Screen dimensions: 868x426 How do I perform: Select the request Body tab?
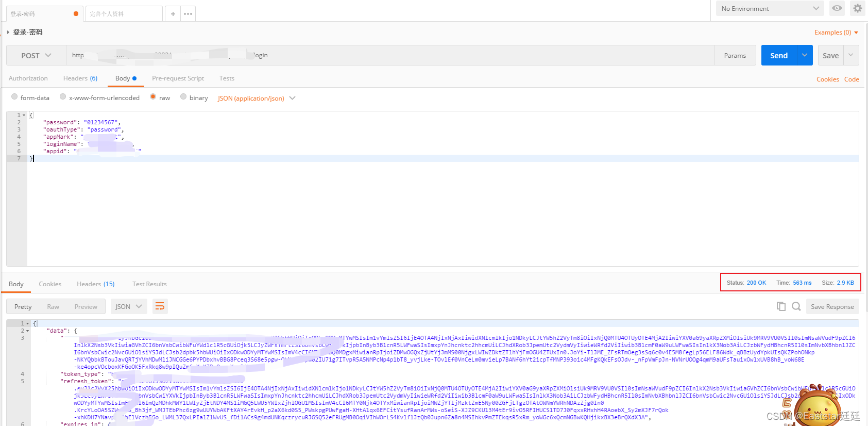126,78
